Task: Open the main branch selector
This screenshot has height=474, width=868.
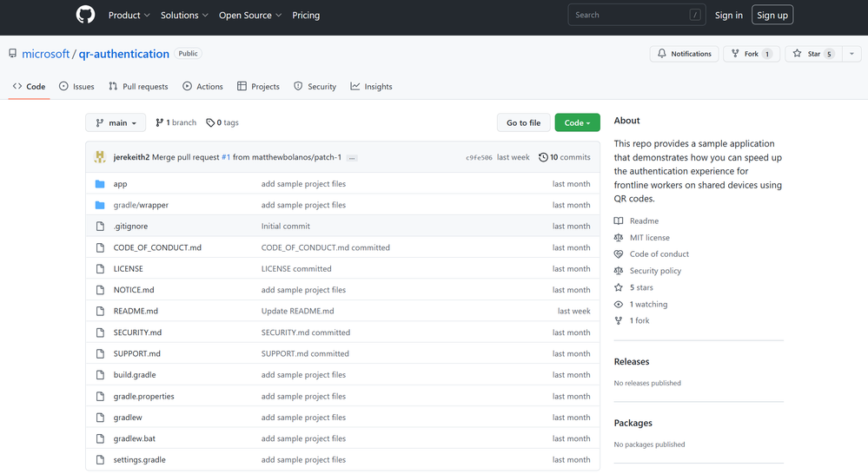Action: pyautogui.click(x=116, y=122)
